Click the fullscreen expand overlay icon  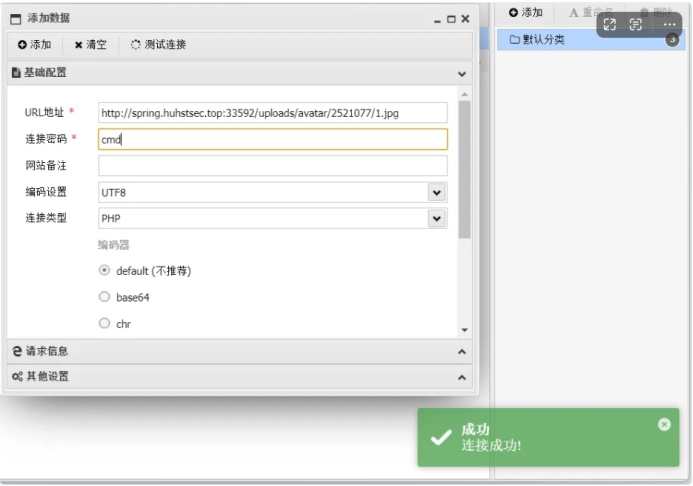pyautogui.click(x=609, y=24)
